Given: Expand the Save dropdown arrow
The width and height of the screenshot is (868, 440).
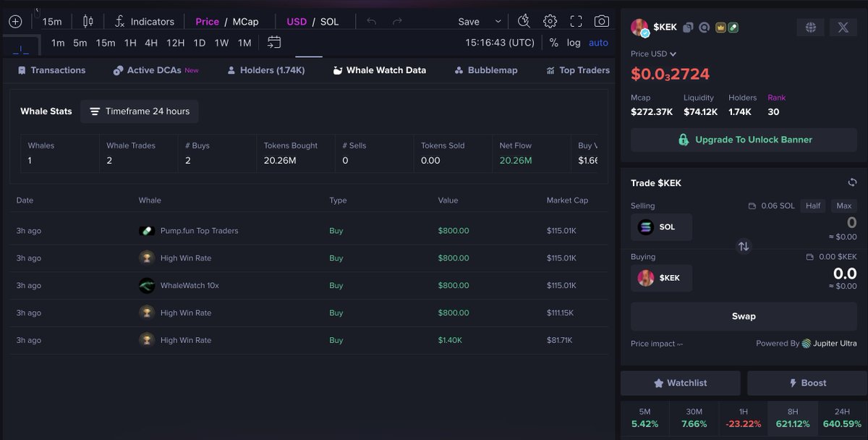Looking at the screenshot, I should [x=498, y=22].
